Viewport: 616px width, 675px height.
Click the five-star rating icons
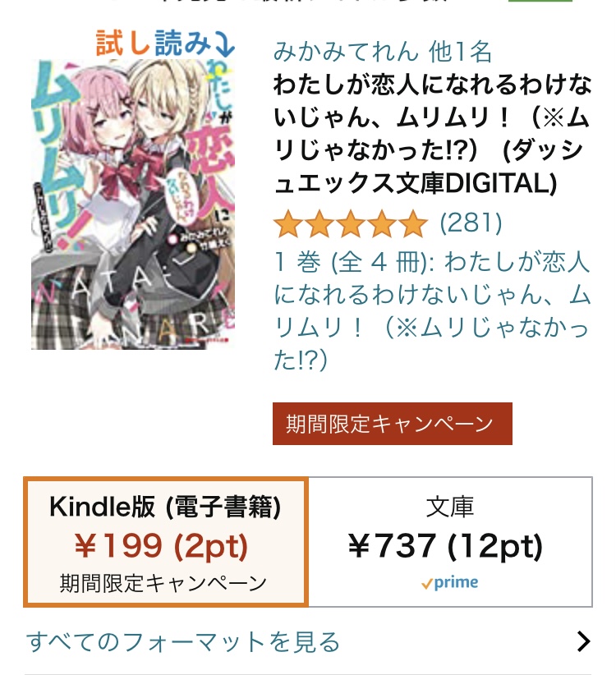[x=351, y=224]
